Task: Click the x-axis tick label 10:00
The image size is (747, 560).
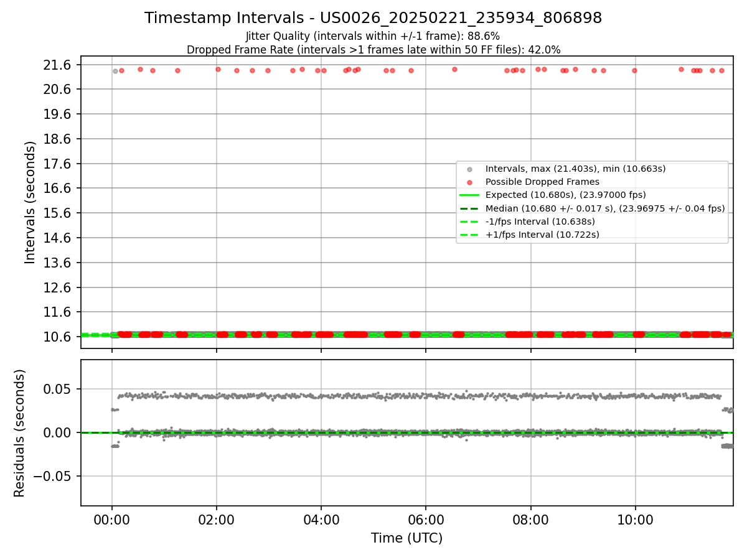Action: point(636,519)
